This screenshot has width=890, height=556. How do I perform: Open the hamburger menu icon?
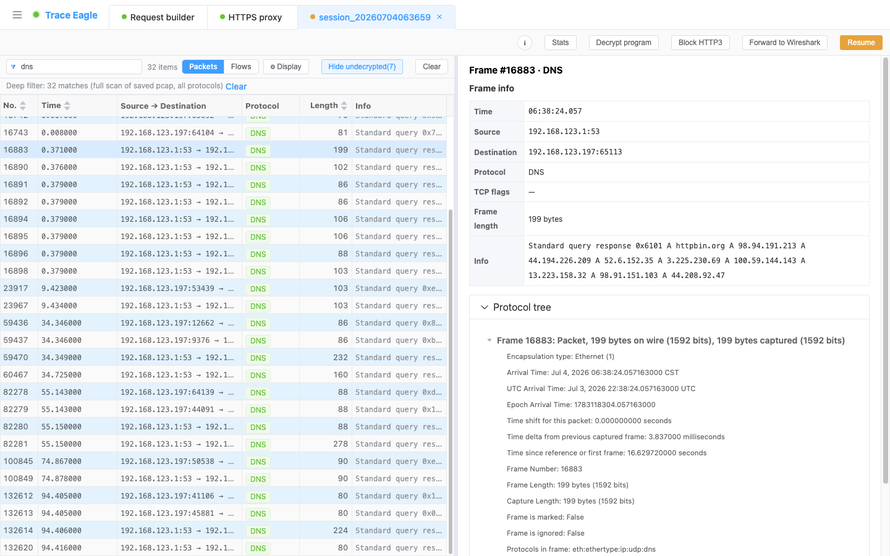pyautogui.click(x=17, y=15)
